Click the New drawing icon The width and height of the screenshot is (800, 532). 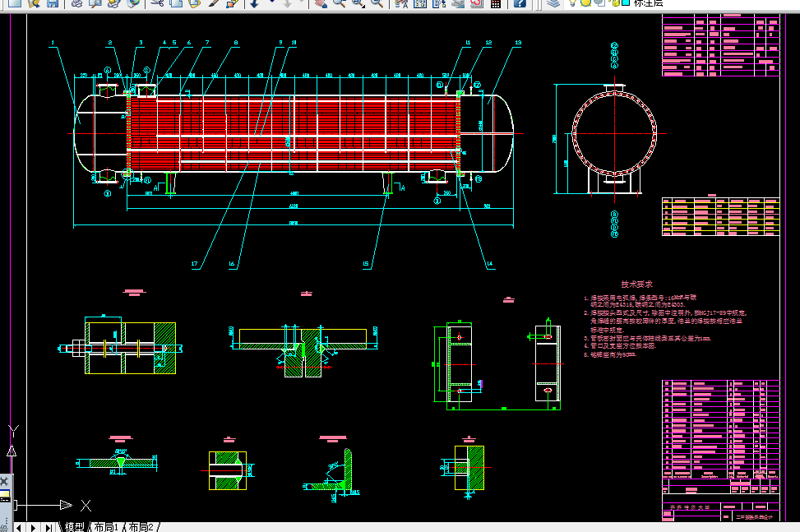pyautogui.click(x=14, y=3)
